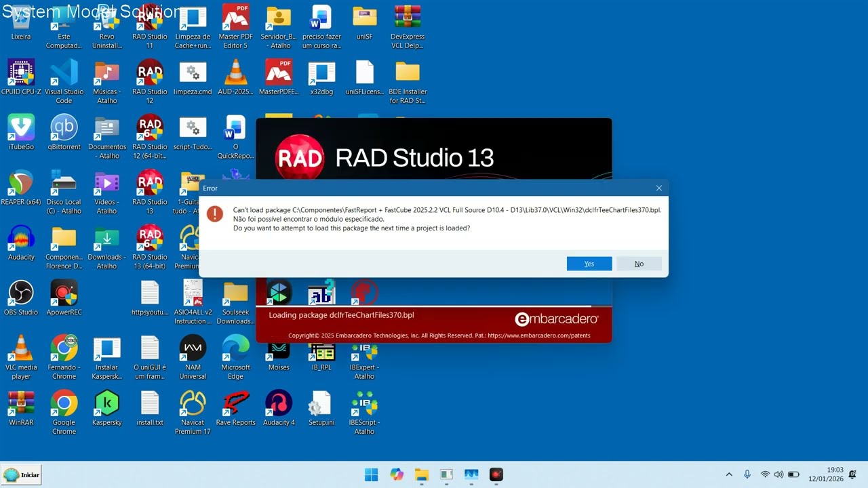
Task: Select the WinRAR shortcut
Action: pyautogui.click(x=21, y=407)
